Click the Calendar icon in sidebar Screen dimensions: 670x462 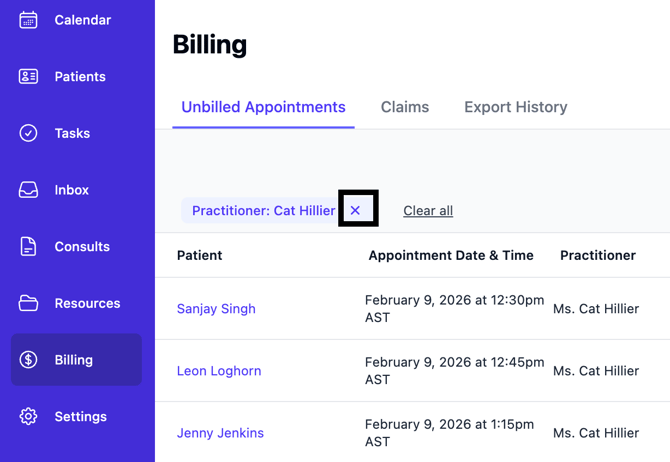(x=28, y=20)
